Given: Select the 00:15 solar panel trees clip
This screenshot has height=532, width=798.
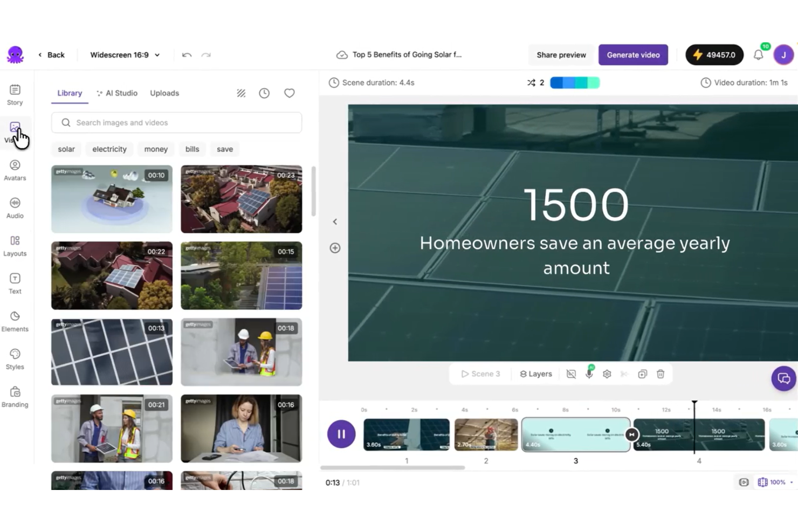Looking at the screenshot, I should pos(241,275).
